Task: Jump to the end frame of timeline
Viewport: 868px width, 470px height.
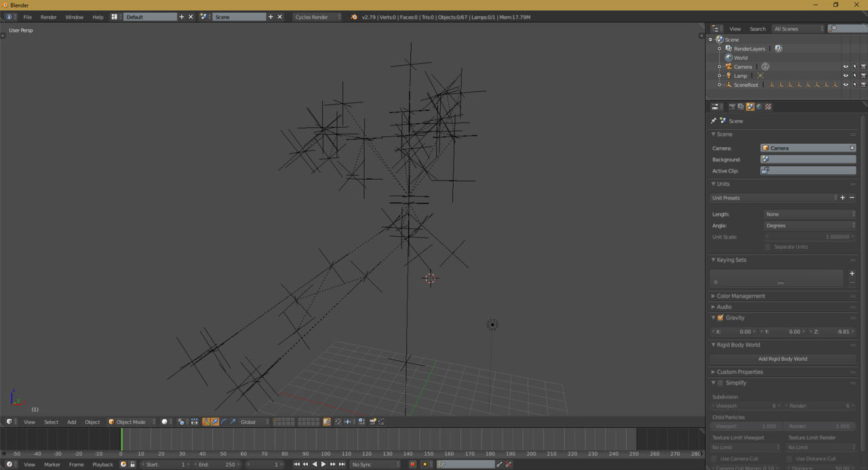Action: [342, 465]
